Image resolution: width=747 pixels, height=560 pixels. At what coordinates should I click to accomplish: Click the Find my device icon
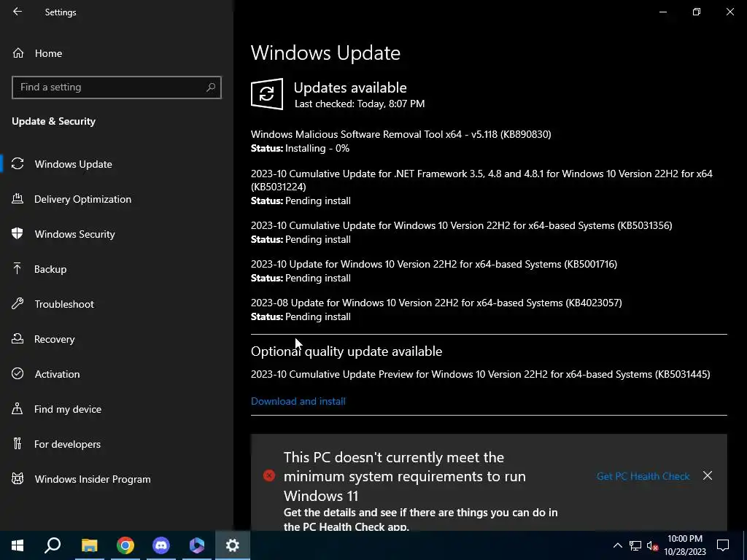click(18, 409)
